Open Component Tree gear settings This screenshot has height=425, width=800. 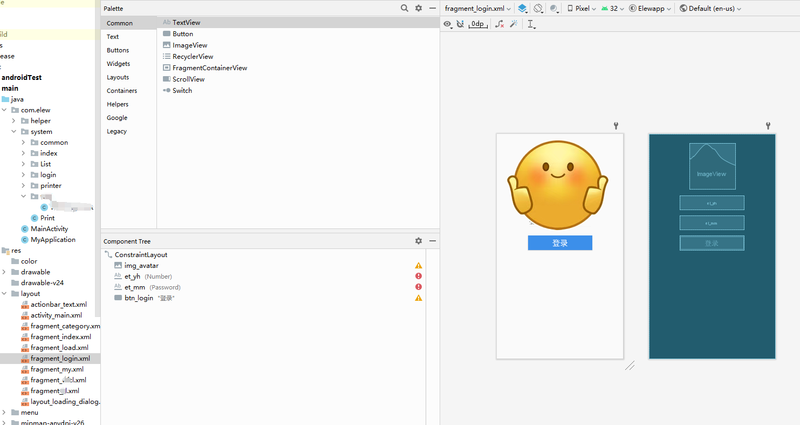pyautogui.click(x=418, y=241)
